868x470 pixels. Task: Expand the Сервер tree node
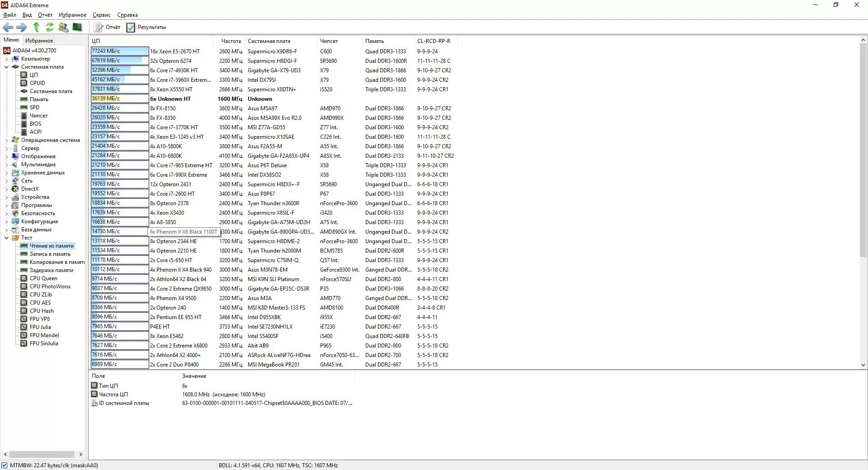(x=6, y=148)
